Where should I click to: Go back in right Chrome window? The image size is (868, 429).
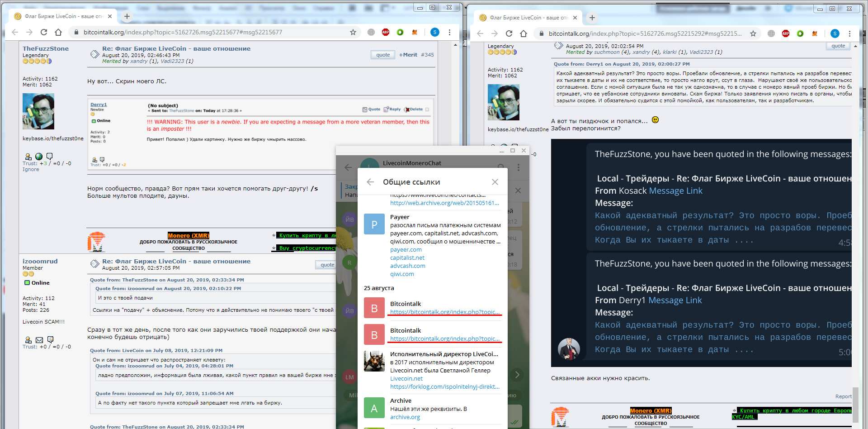pos(480,33)
